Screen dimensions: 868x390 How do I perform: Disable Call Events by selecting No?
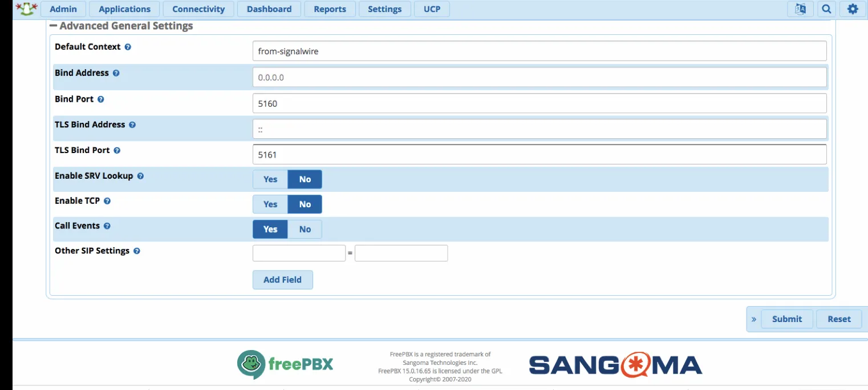point(305,229)
